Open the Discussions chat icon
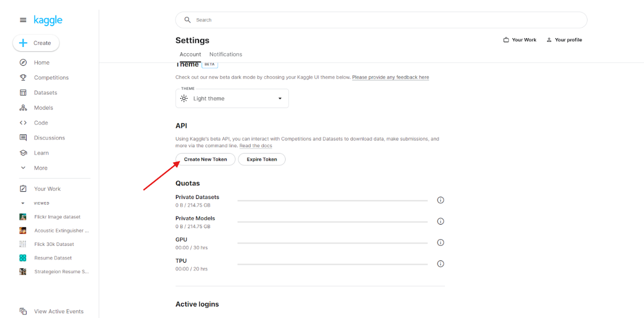The image size is (644, 318). (x=23, y=138)
